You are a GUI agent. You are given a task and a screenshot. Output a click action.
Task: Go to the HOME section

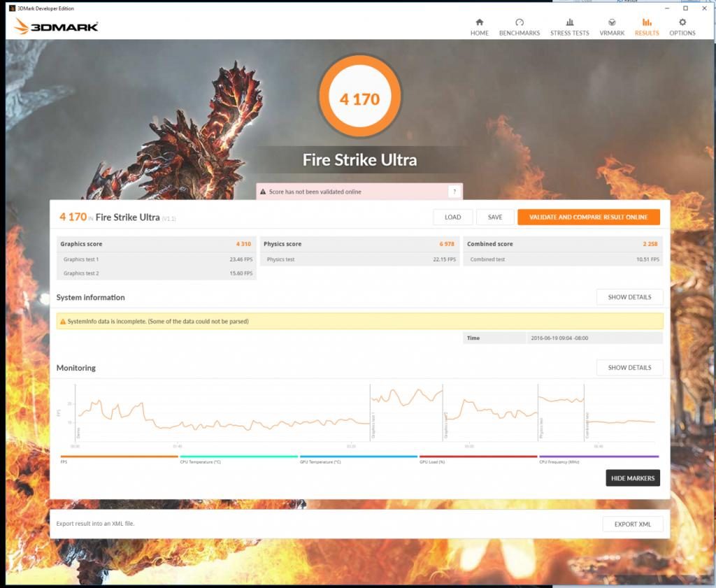(x=479, y=27)
